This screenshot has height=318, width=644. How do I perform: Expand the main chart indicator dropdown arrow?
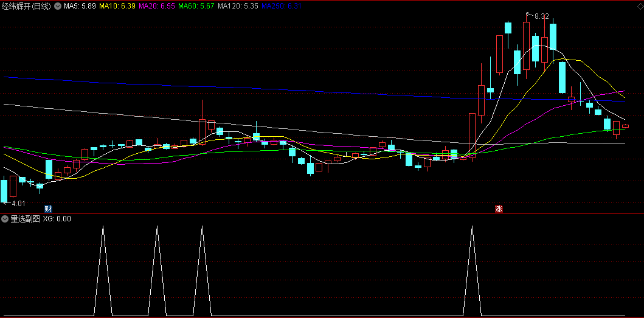click(58, 6)
